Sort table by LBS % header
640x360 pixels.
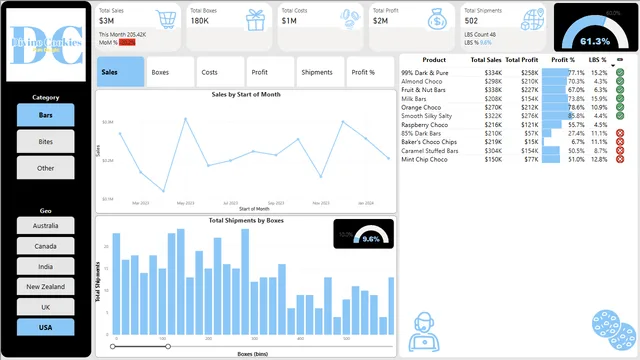point(597,60)
